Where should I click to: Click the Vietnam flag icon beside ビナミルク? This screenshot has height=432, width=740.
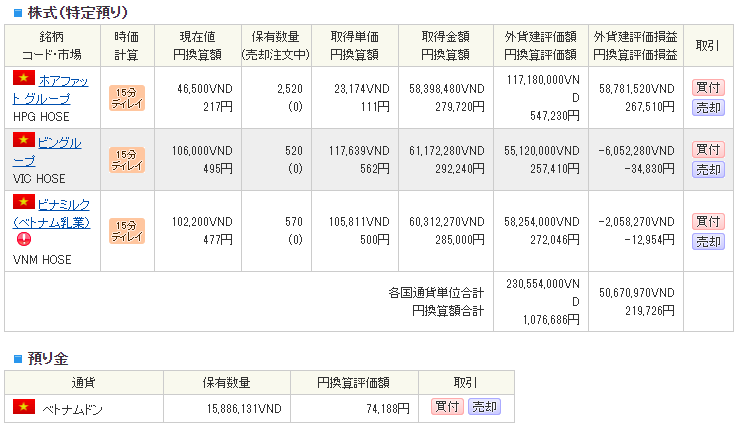click(24, 202)
